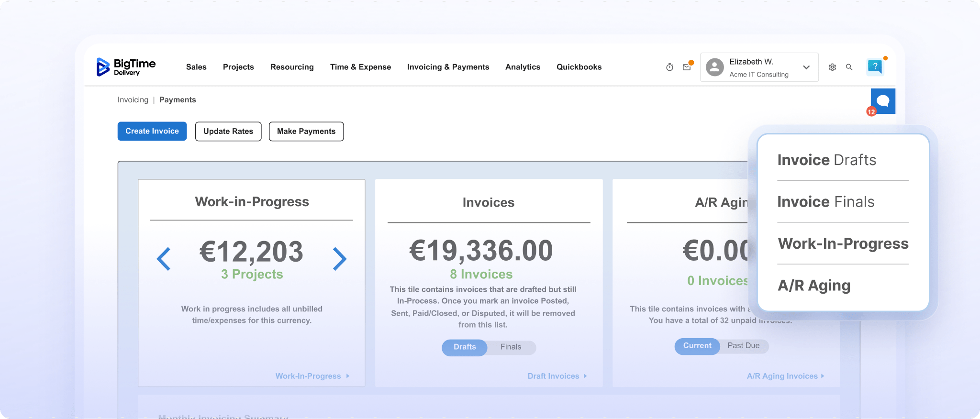Open the mail inbox icon

click(687, 67)
